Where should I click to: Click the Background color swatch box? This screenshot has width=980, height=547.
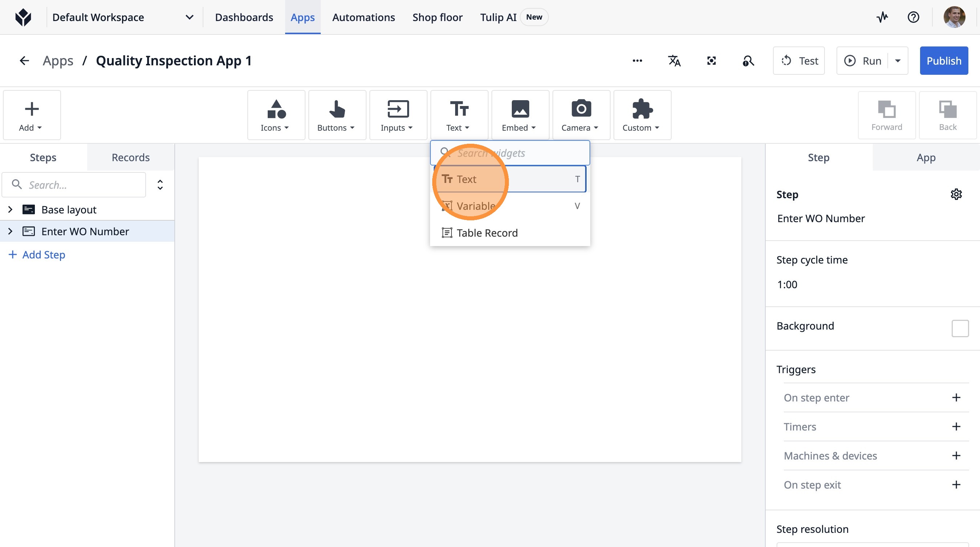tap(960, 328)
